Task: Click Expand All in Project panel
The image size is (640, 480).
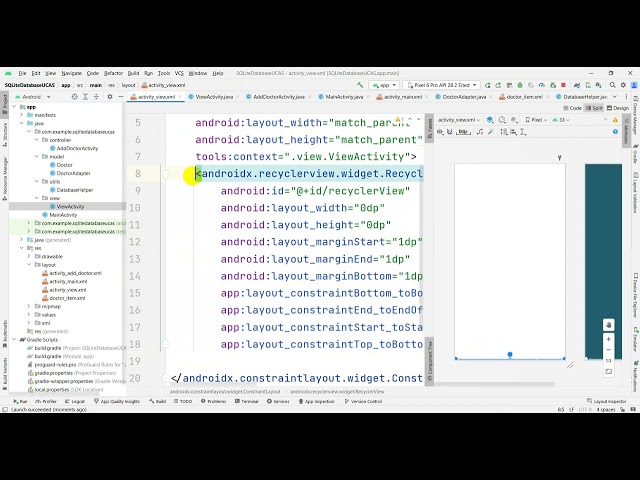Action: point(85,97)
